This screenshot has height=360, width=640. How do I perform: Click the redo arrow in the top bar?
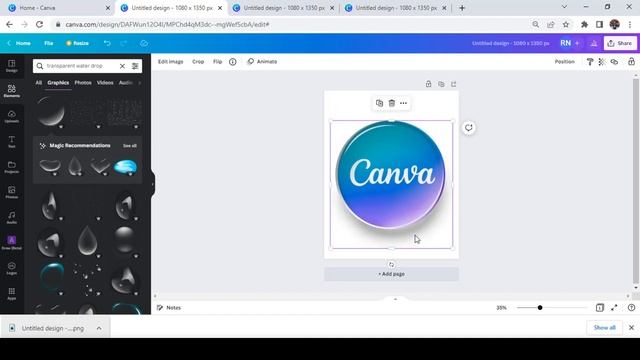click(x=124, y=43)
